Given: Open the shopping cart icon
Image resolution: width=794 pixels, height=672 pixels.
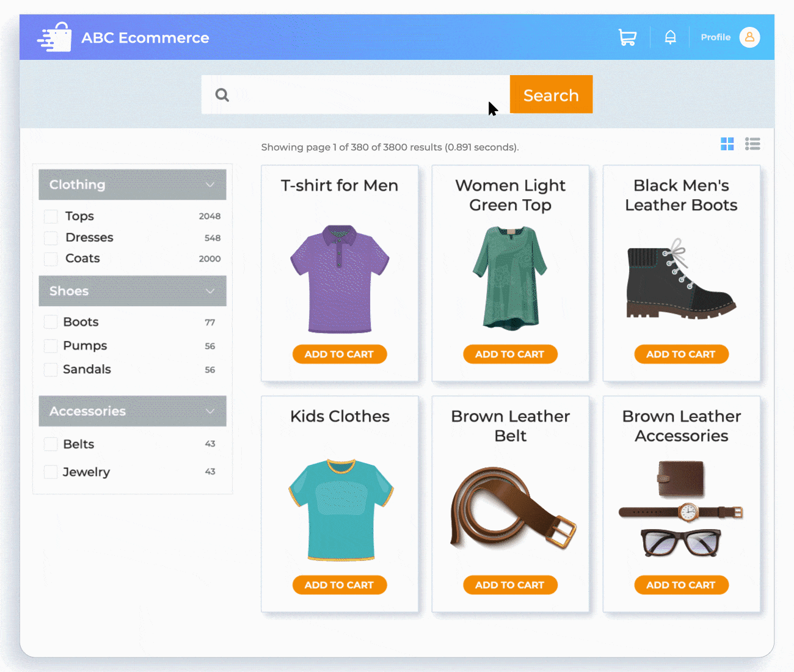Looking at the screenshot, I should pyautogui.click(x=627, y=37).
